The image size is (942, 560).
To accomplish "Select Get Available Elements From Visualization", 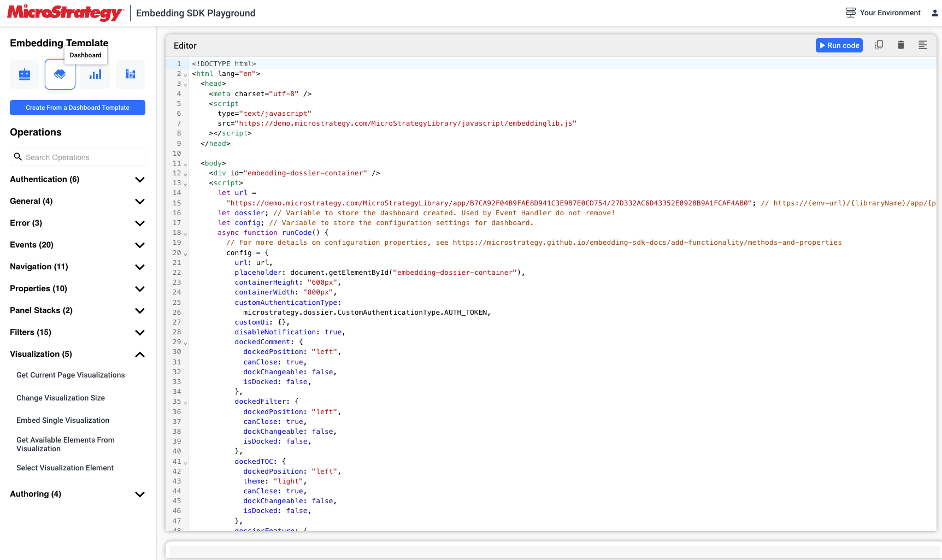I will coord(66,444).
